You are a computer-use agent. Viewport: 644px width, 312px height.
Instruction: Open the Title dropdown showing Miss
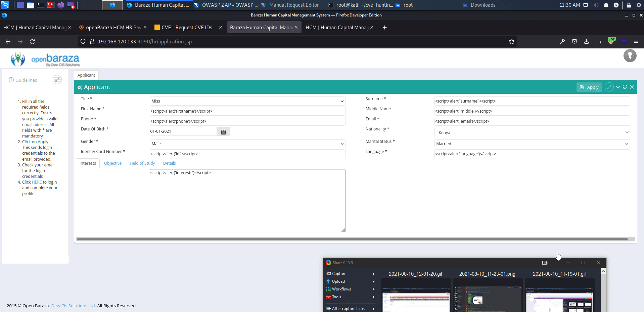(247, 101)
